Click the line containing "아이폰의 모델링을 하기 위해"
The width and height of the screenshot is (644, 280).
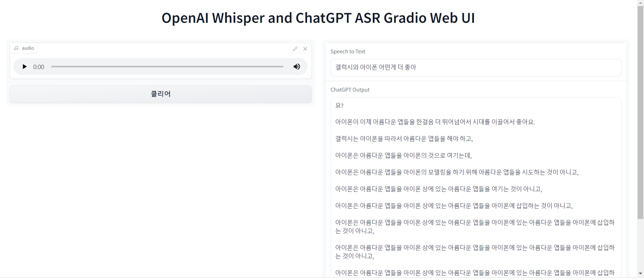point(457,172)
